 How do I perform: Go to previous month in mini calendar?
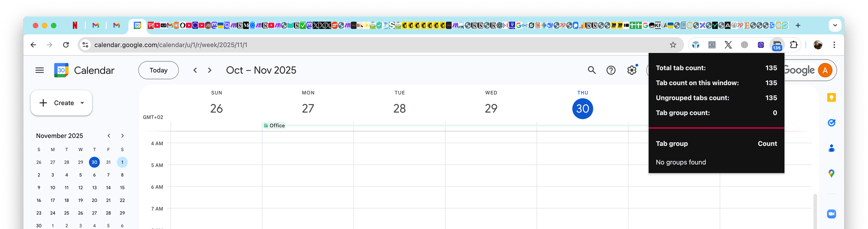(109, 136)
